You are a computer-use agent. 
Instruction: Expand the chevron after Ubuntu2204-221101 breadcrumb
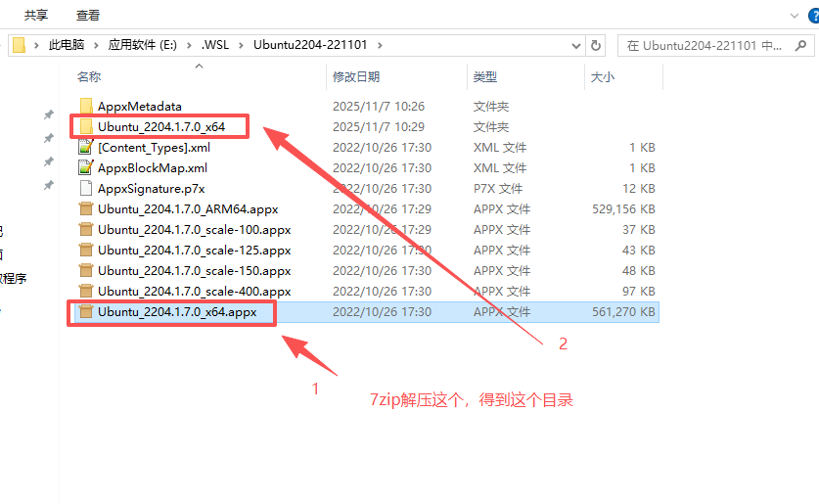tap(380, 45)
